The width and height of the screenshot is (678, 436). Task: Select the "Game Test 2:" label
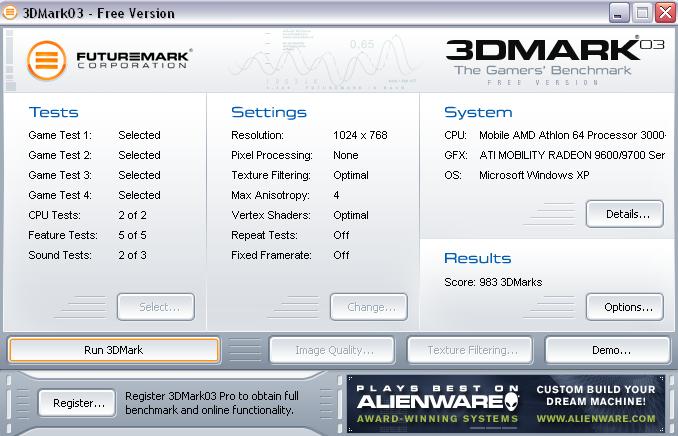point(60,155)
